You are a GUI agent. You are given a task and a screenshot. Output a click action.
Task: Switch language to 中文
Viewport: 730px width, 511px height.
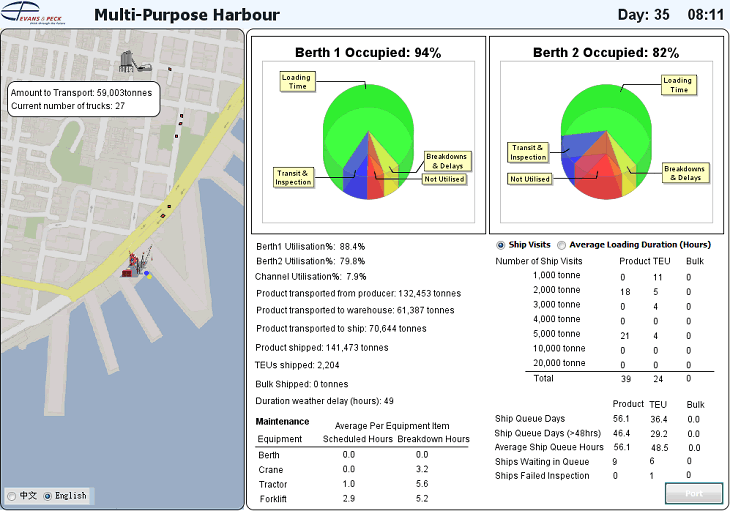click(x=12, y=495)
